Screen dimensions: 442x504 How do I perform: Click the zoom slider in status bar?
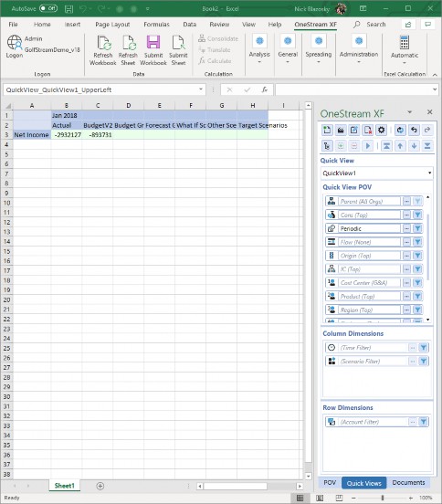click(383, 498)
